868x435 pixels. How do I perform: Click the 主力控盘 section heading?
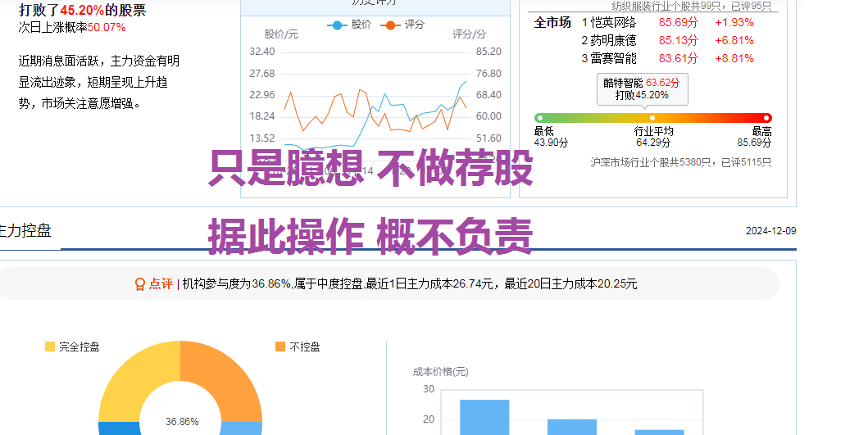25,231
